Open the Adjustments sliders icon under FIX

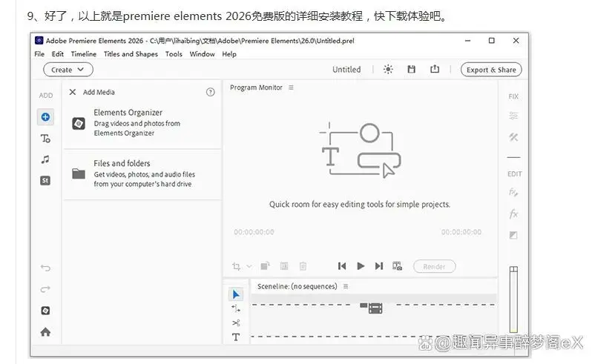[x=513, y=116]
